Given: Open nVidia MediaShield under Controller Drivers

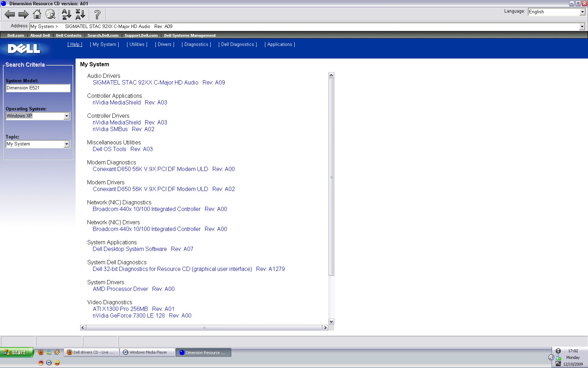Looking at the screenshot, I should click(130, 123).
